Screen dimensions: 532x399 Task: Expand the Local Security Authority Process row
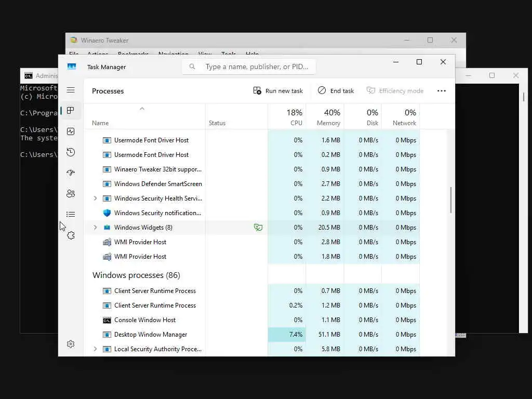[96, 349]
